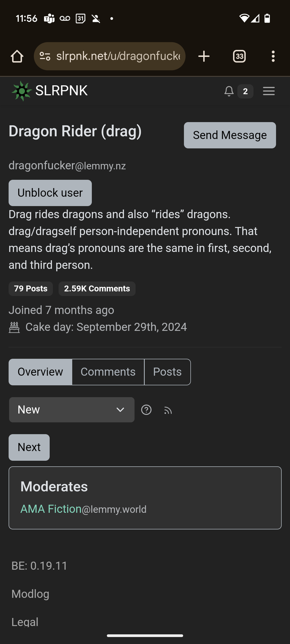Expand the New sort dropdown
This screenshot has width=290, height=644.
click(x=72, y=410)
